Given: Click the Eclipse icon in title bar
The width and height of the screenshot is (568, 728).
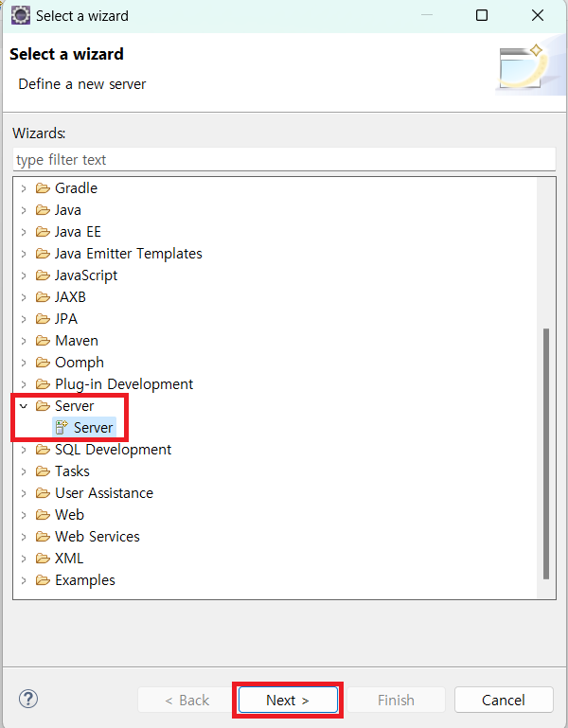Looking at the screenshot, I should pyautogui.click(x=21, y=16).
